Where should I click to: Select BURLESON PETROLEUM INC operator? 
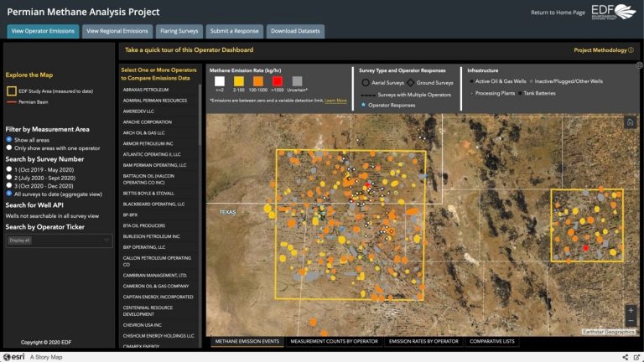151,236
